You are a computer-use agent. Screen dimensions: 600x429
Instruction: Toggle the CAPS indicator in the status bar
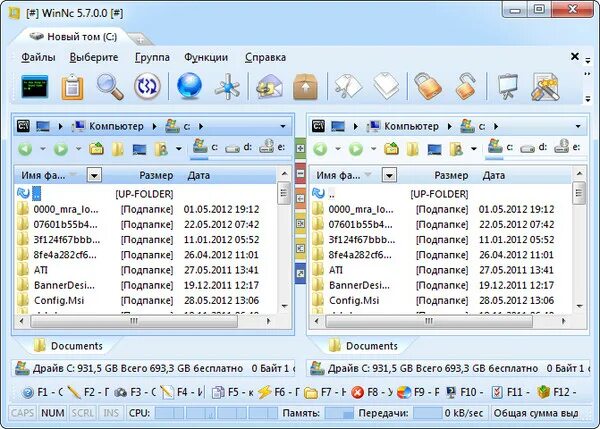(22, 413)
